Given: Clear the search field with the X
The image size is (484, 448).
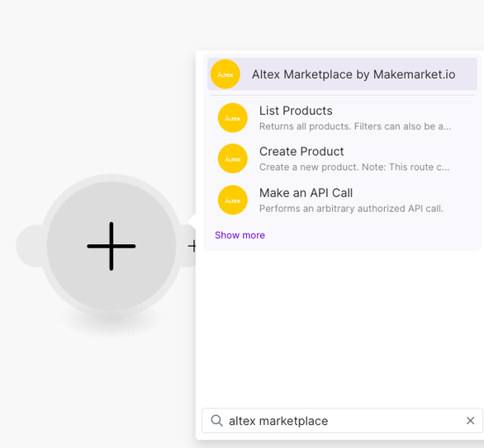Looking at the screenshot, I should coord(471,421).
